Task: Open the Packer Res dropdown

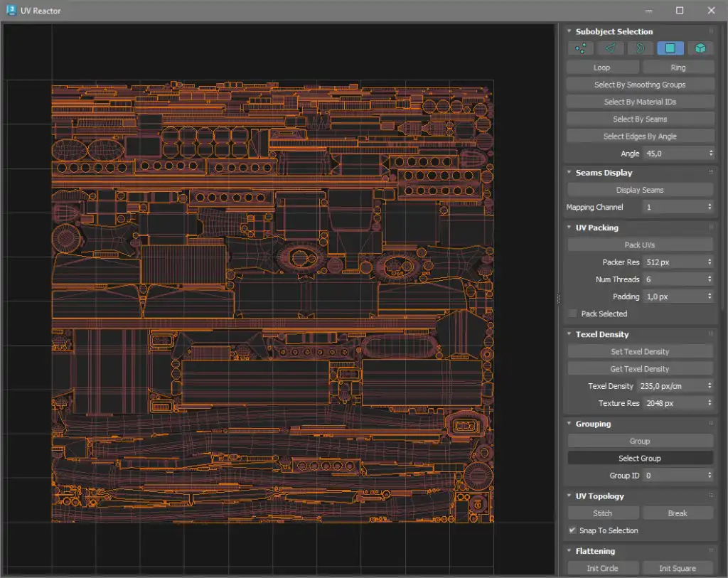Action: tap(678, 262)
